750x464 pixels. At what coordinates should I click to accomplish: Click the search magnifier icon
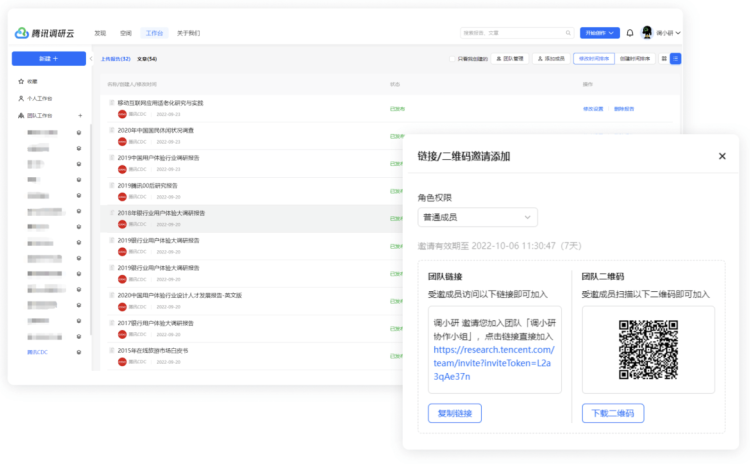pos(569,33)
